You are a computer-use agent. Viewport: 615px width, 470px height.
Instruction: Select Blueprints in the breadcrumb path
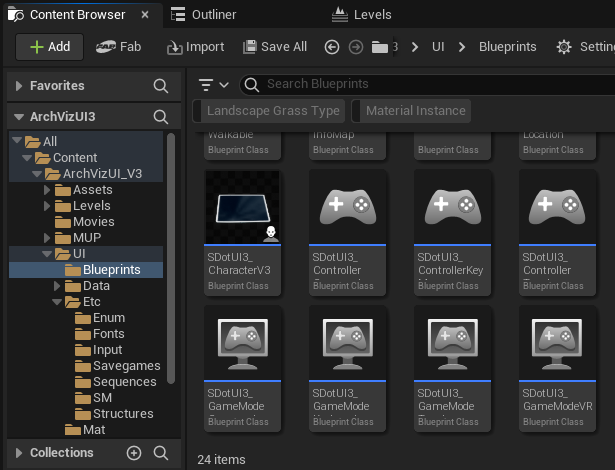508,47
